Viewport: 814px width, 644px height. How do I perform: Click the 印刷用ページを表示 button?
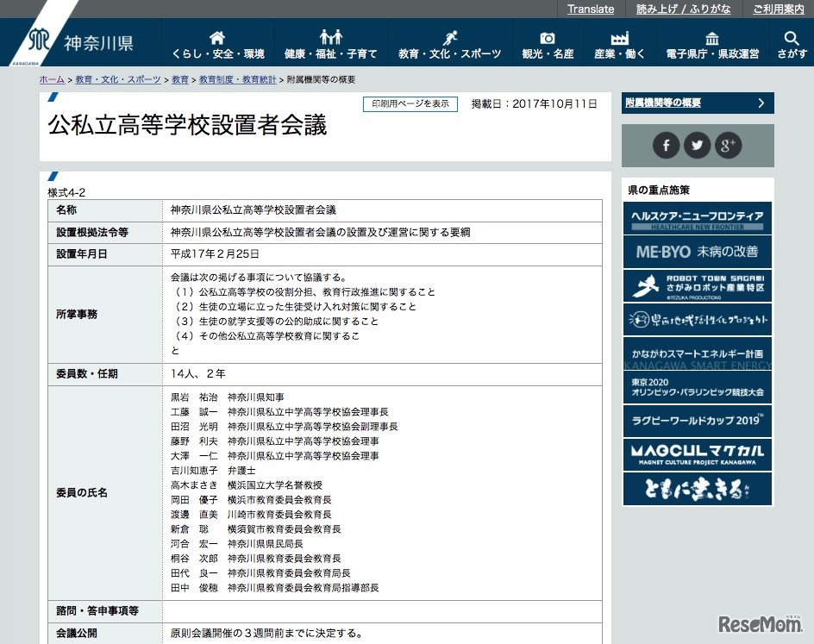coord(410,103)
